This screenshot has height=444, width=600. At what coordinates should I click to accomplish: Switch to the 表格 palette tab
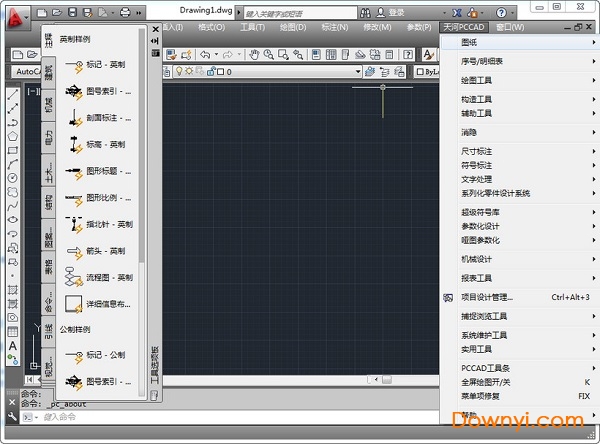49,267
